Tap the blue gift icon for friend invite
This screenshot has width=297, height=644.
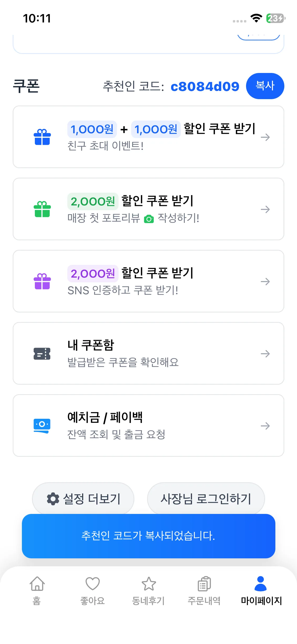point(42,137)
